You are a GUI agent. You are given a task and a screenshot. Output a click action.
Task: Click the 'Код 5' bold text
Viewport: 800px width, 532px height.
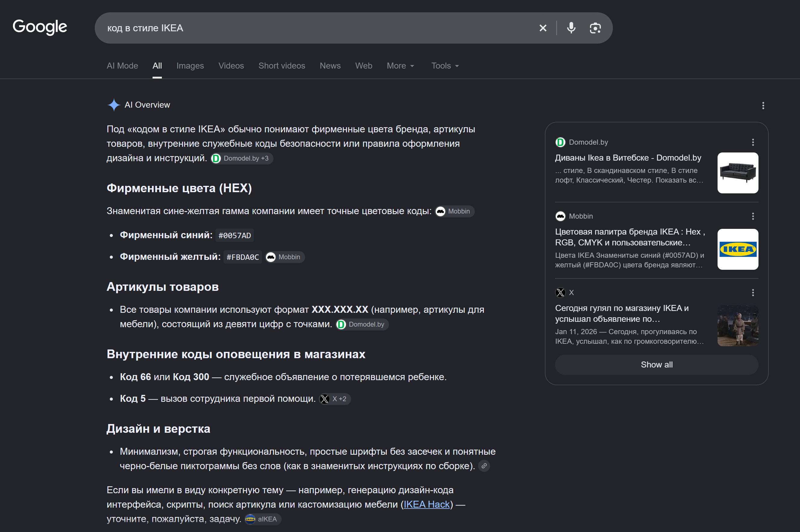pos(133,399)
